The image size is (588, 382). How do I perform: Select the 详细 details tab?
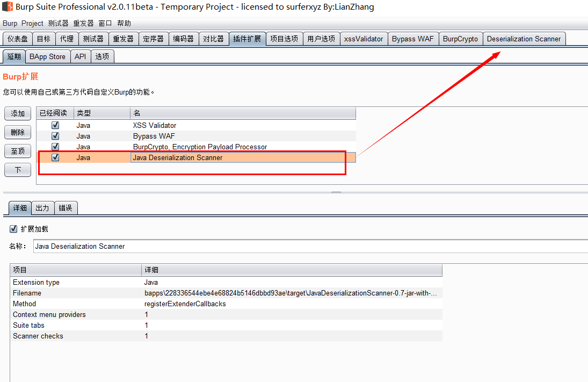(20, 208)
